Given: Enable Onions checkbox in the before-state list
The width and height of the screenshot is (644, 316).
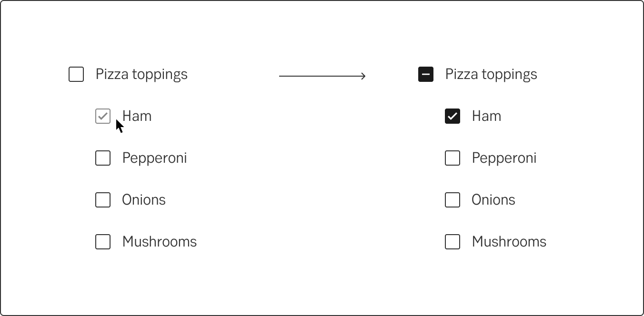Looking at the screenshot, I should point(103,200).
